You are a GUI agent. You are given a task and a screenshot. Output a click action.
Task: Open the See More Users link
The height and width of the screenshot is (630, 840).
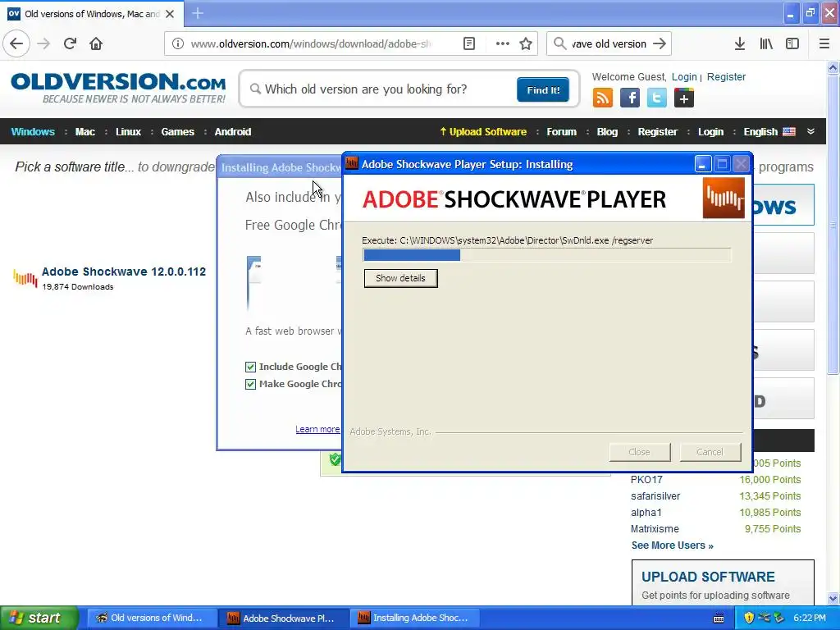click(673, 546)
